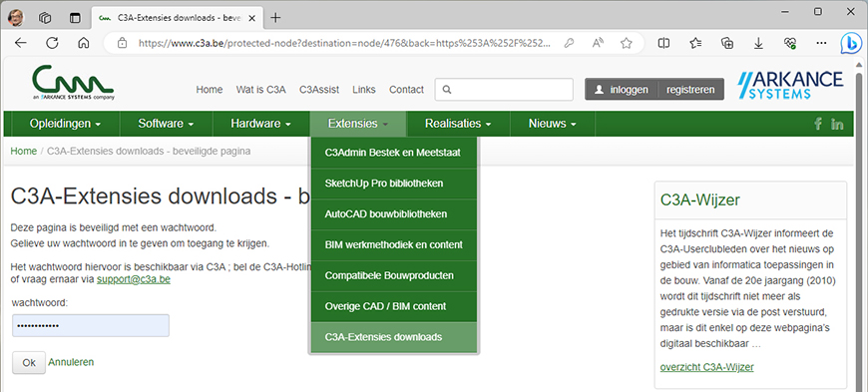This screenshot has height=392, width=868.
Task: Open the Bing Copilot sidebar icon
Action: tap(850, 43)
